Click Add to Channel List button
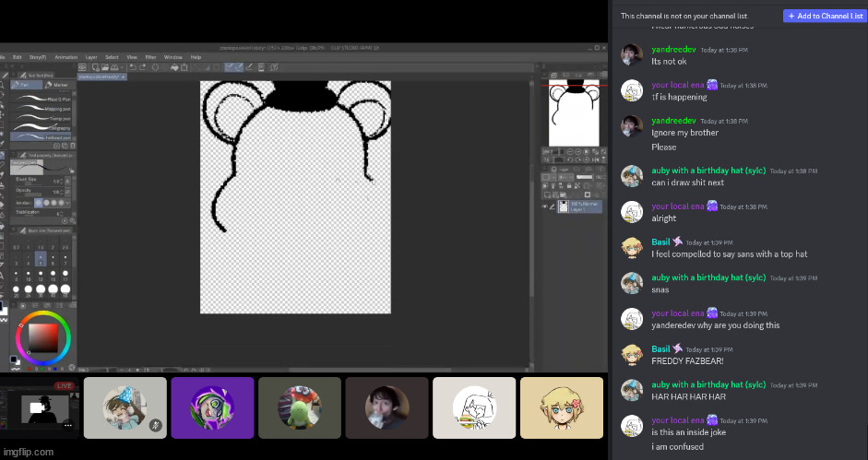Image resolution: width=868 pixels, height=460 pixels. [823, 16]
